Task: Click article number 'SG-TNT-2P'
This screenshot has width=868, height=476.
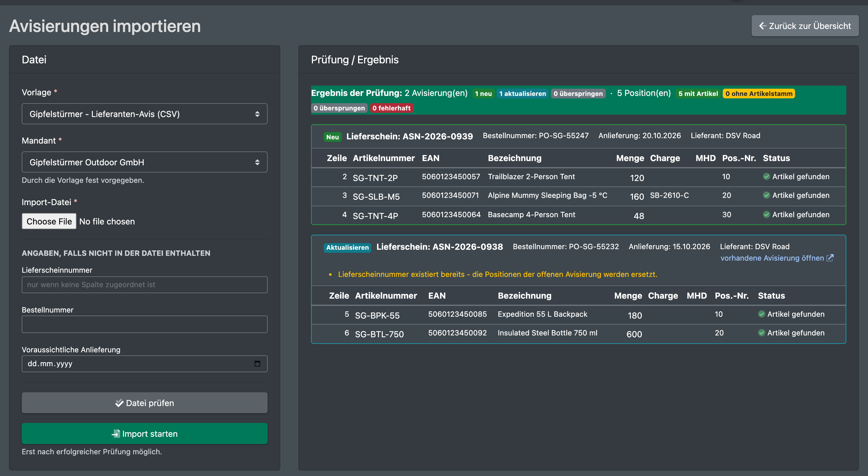Action: pos(375,178)
